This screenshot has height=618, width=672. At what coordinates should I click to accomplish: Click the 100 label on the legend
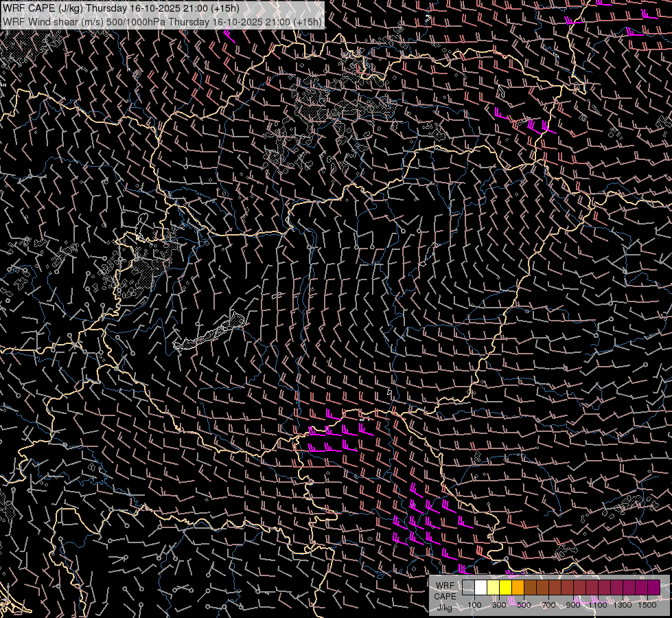[474, 605]
